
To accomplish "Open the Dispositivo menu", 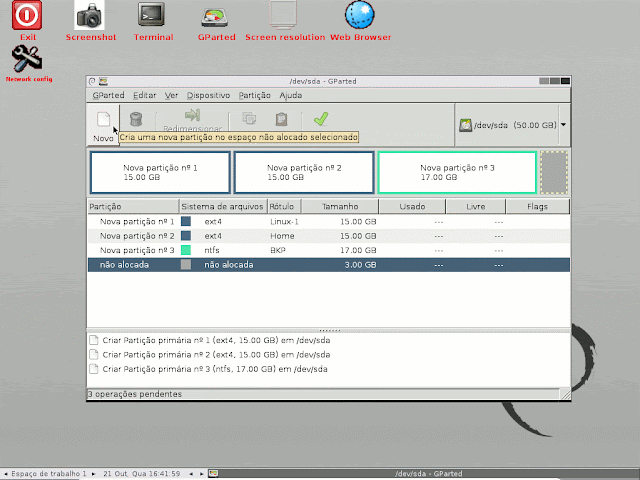I will (208, 95).
